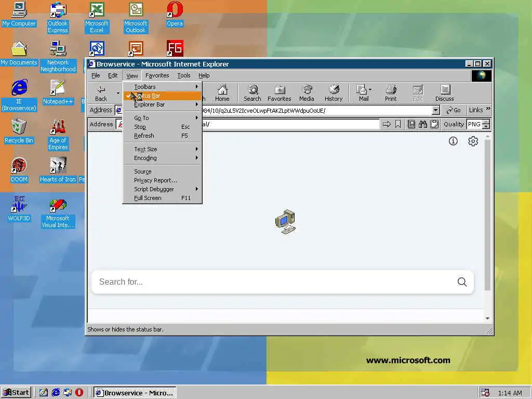532x399 pixels.
Task: Expand the Encoding submenu
Action: click(x=162, y=158)
